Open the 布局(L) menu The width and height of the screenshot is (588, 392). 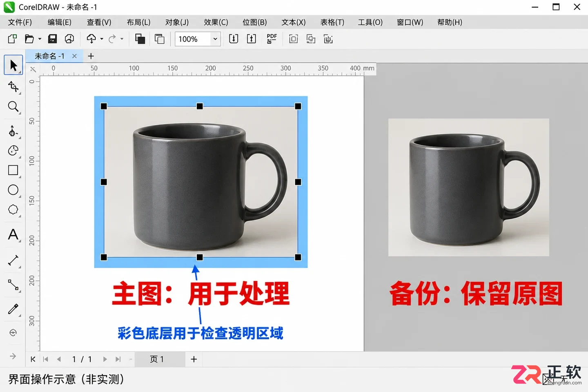point(138,22)
